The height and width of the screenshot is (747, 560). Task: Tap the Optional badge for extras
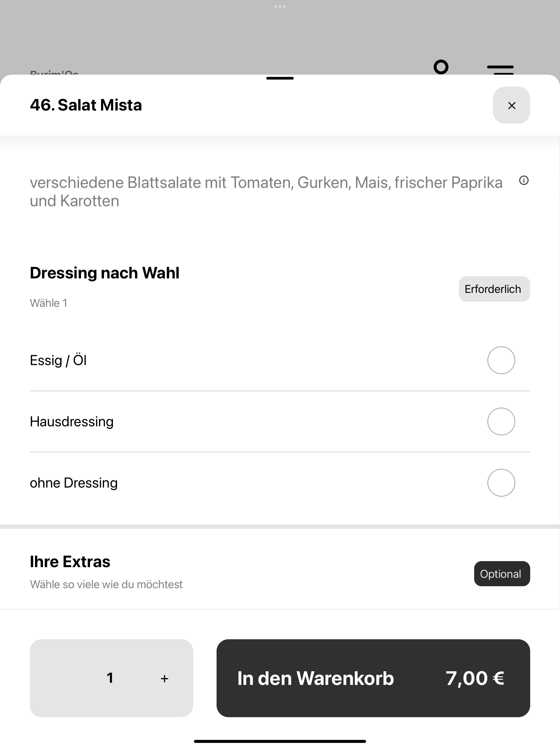[x=502, y=574]
